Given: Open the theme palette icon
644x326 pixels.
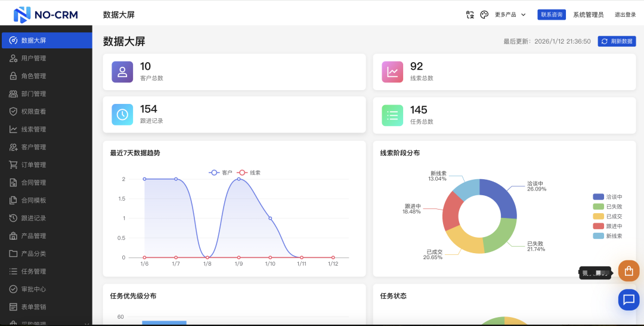Looking at the screenshot, I should [x=484, y=15].
